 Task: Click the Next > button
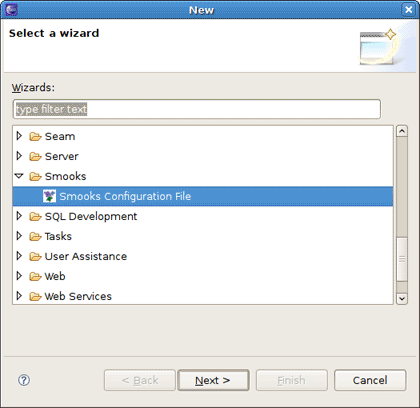coord(213,380)
